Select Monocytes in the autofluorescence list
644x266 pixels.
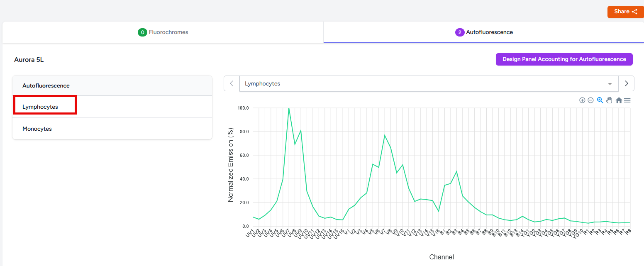click(x=37, y=129)
